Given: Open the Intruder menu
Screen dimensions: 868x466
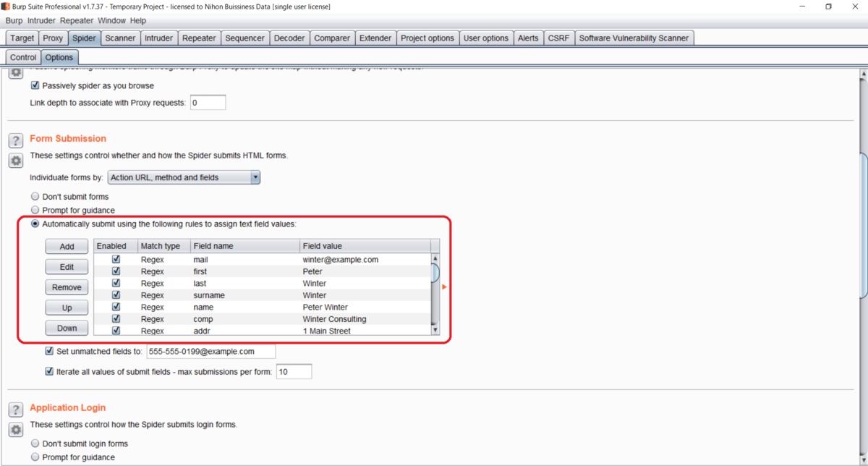Looking at the screenshot, I should pos(41,21).
